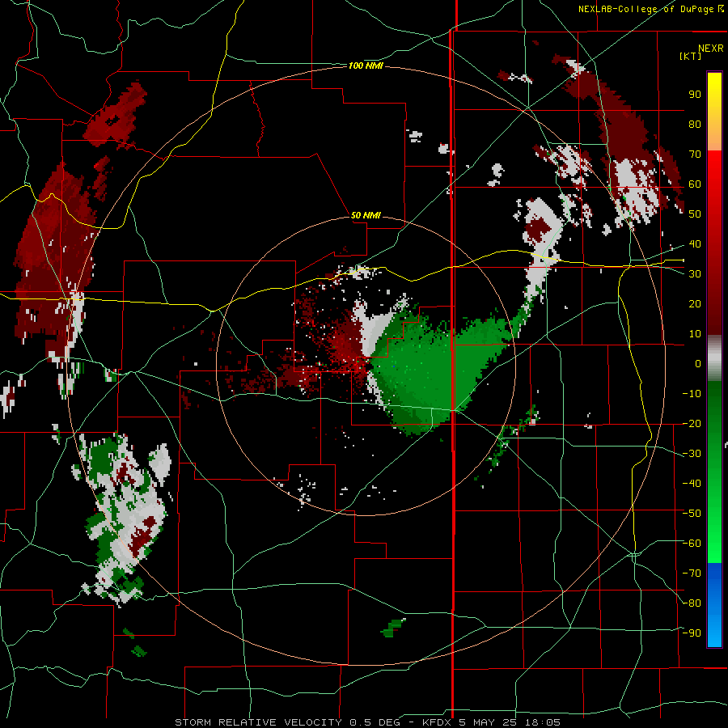The width and height of the screenshot is (728, 728).
Task: Click the -30 value on the velocity scale
Action: 692,454
